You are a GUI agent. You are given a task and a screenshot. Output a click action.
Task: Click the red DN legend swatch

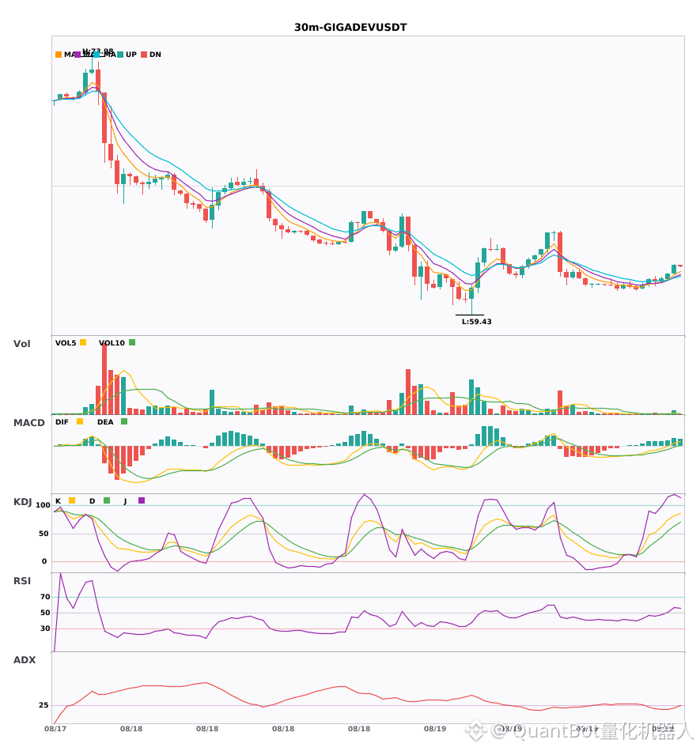pyautogui.click(x=144, y=55)
